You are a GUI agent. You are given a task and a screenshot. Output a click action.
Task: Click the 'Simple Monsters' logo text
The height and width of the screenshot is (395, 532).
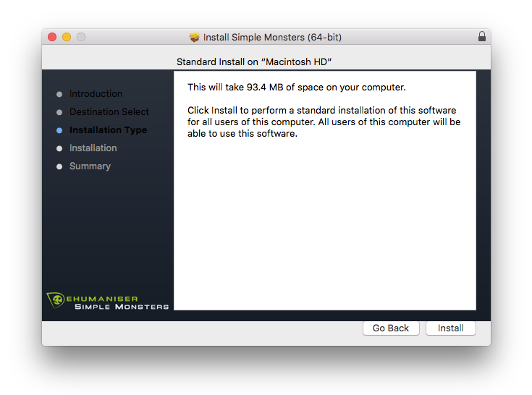122,307
